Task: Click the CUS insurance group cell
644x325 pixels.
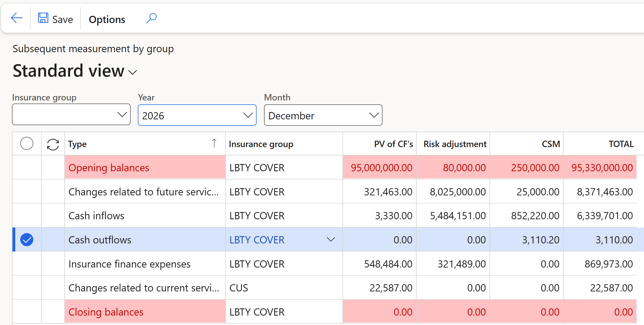Action: point(239,288)
